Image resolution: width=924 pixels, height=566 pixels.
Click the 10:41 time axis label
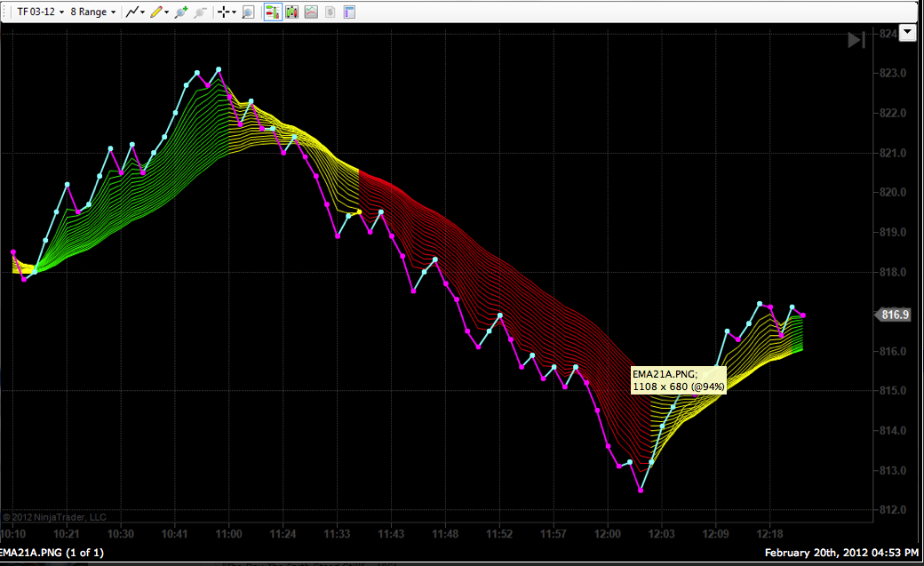[174, 534]
